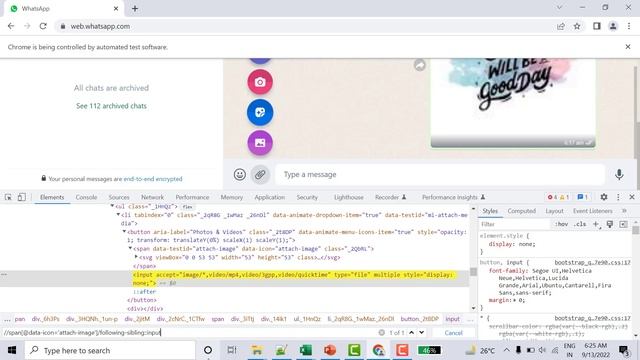Click the DevTools errors count badge

pyautogui.click(x=552, y=197)
